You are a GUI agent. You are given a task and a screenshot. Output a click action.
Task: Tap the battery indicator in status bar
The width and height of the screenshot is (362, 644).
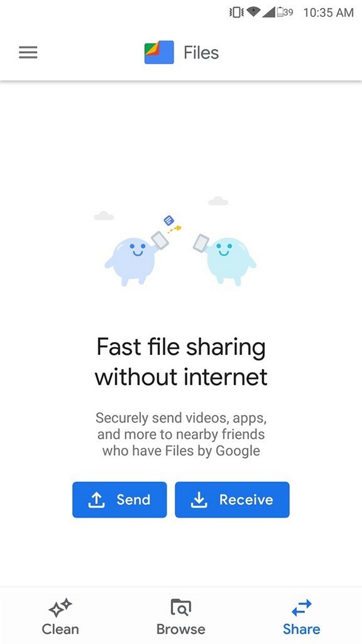pos(284,12)
